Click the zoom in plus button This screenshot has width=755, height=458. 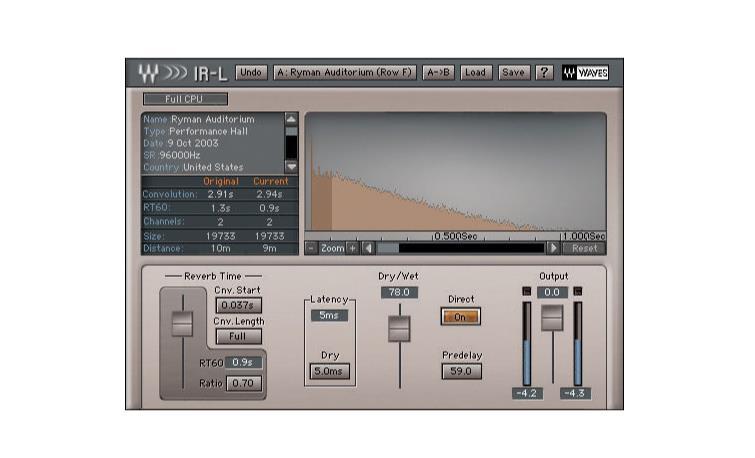(x=352, y=248)
